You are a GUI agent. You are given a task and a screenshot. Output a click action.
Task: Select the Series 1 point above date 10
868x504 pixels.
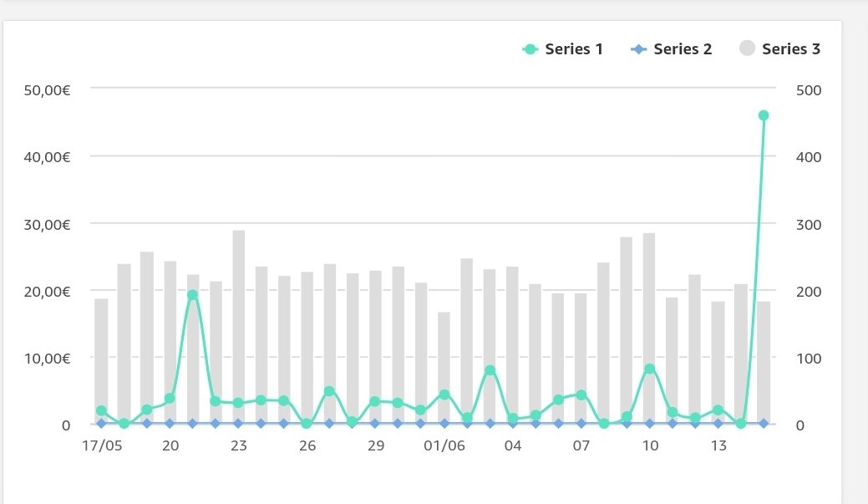point(649,369)
